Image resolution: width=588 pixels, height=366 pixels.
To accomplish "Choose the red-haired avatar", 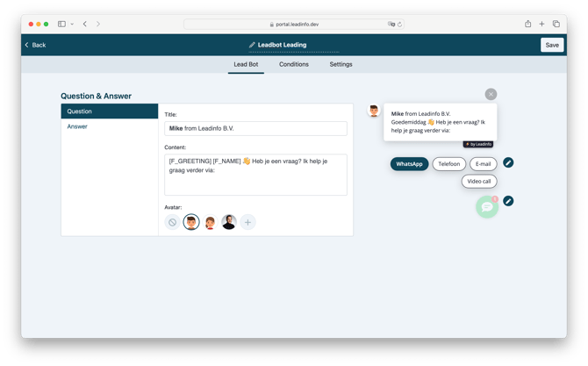I will 210,223.
